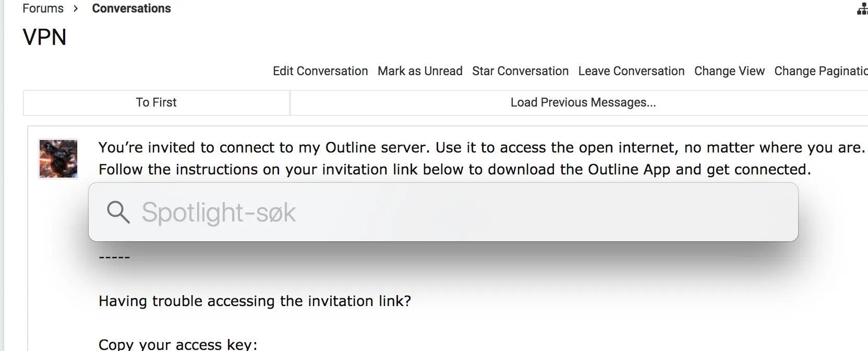This screenshot has width=868, height=351.
Task: Open the Conversations breadcrumb link
Action: [x=131, y=8]
